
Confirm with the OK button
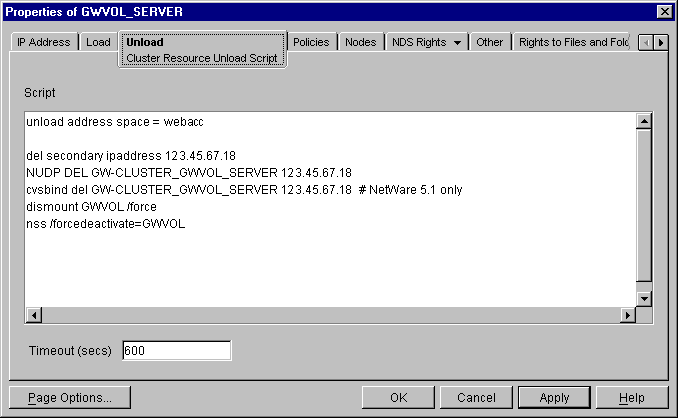click(398, 397)
